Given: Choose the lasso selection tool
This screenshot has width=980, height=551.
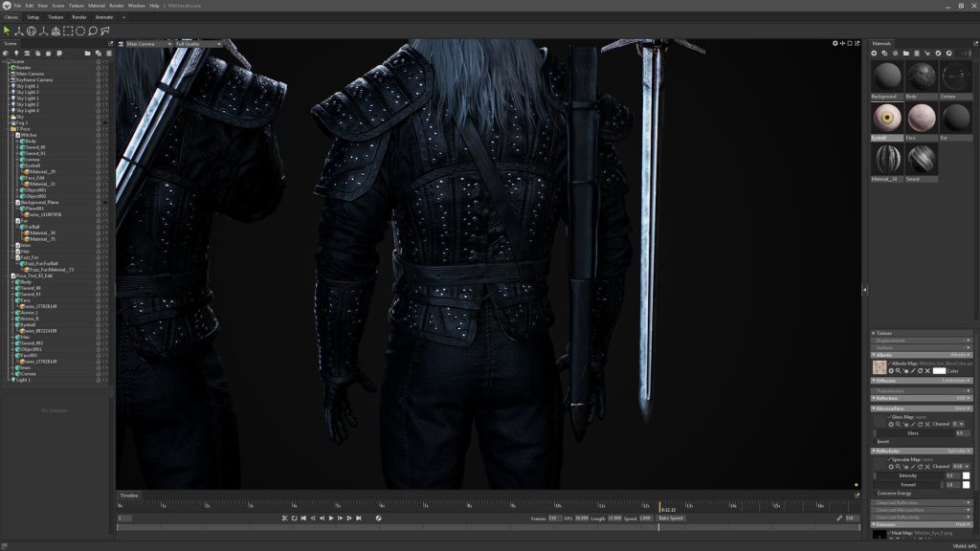Looking at the screenshot, I should 93,31.
